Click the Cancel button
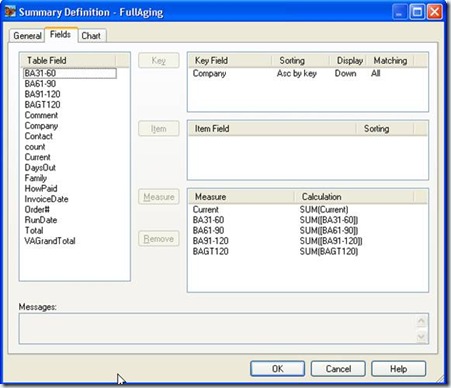Image resolution: width=451 pixels, height=388 pixels. coord(338,369)
